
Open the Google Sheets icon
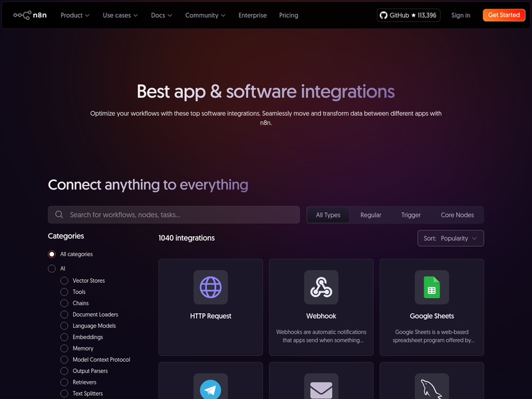pos(432,287)
